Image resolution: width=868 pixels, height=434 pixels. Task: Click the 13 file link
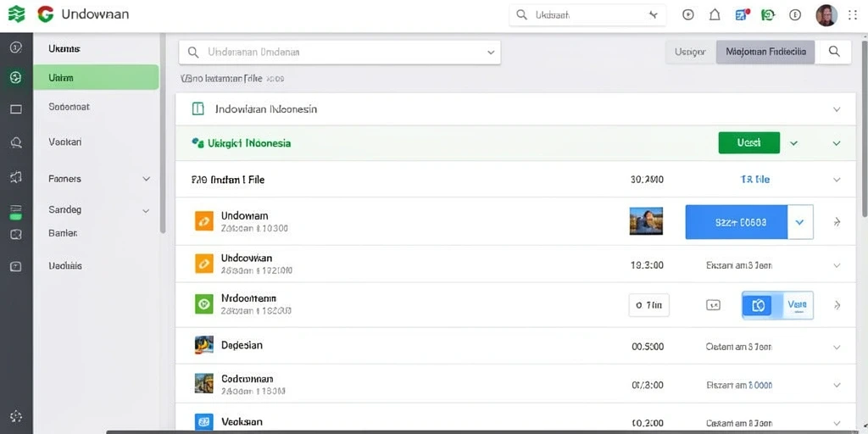point(755,180)
